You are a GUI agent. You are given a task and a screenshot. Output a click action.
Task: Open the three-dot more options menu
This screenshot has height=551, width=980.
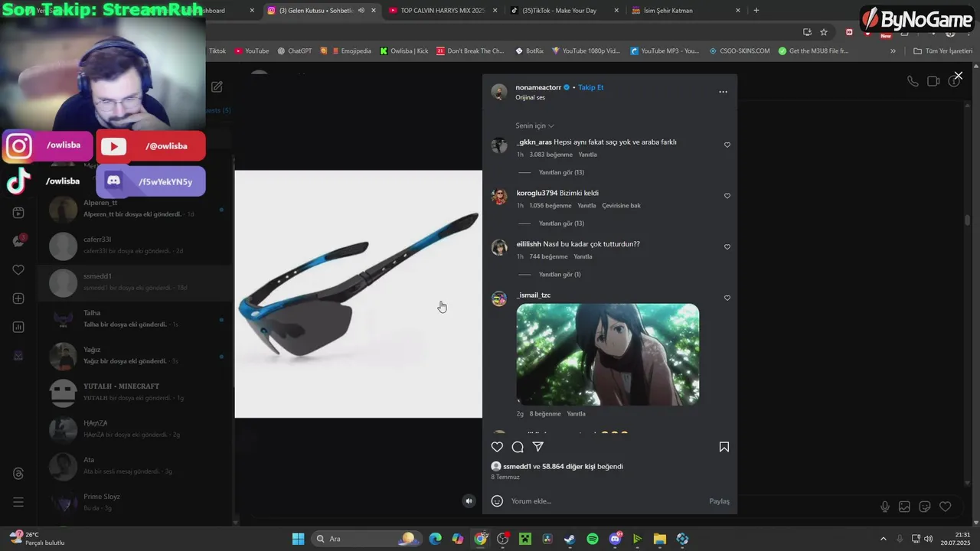(723, 92)
